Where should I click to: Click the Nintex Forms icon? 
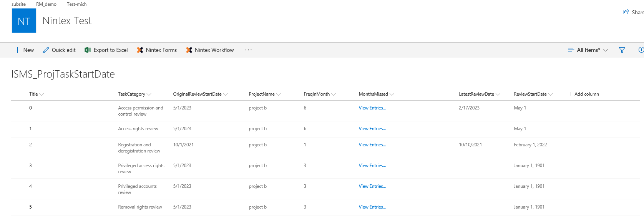[x=140, y=50]
